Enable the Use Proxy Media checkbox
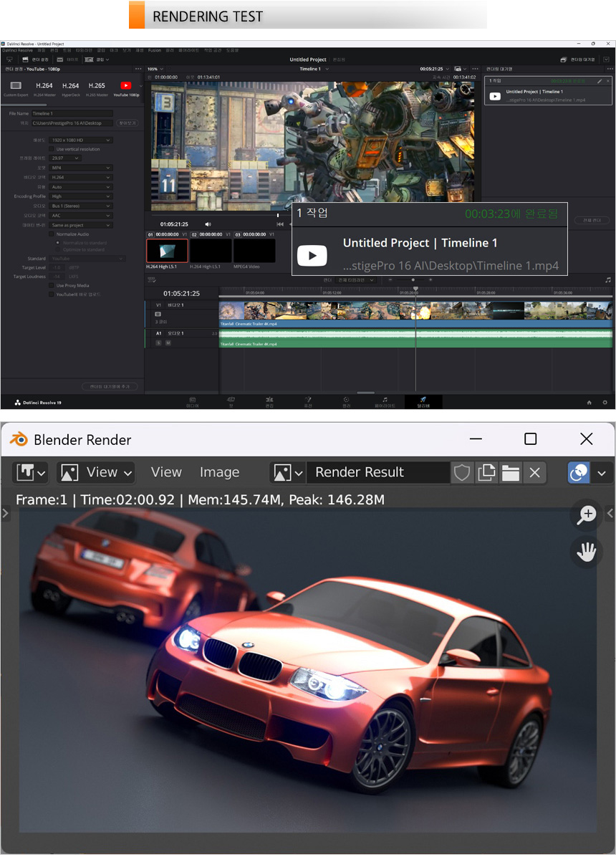The height and width of the screenshot is (857, 616). click(52, 285)
